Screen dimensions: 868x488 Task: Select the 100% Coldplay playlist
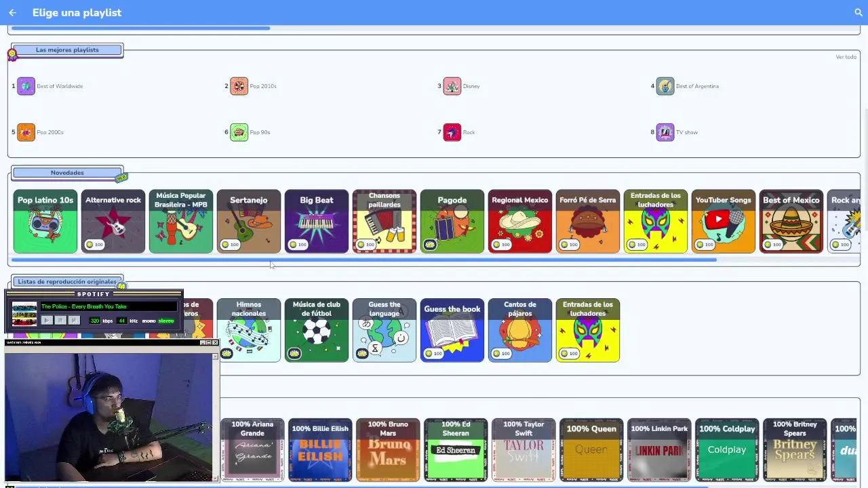tap(727, 450)
